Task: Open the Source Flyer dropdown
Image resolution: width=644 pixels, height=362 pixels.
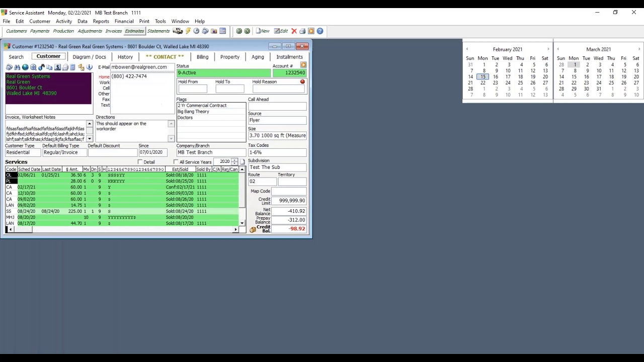Action: [x=277, y=120]
